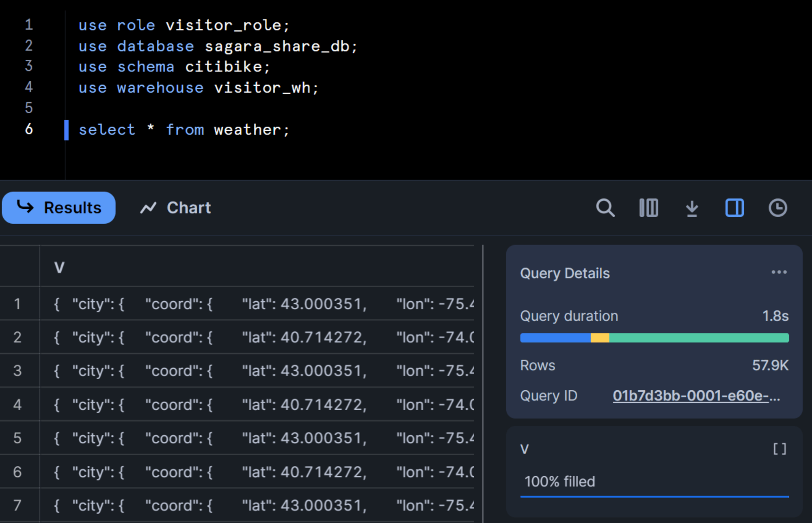Select result row 4 JSON cell

click(257, 404)
